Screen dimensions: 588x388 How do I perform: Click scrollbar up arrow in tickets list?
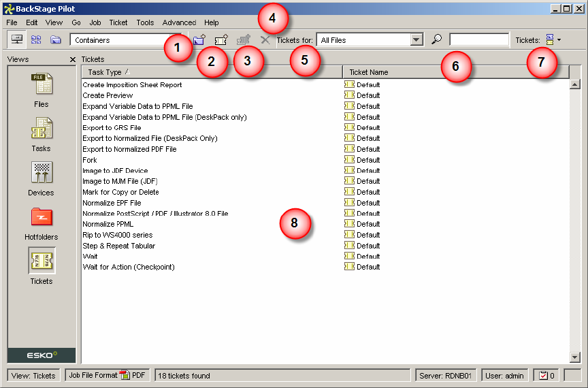click(x=575, y=84)
